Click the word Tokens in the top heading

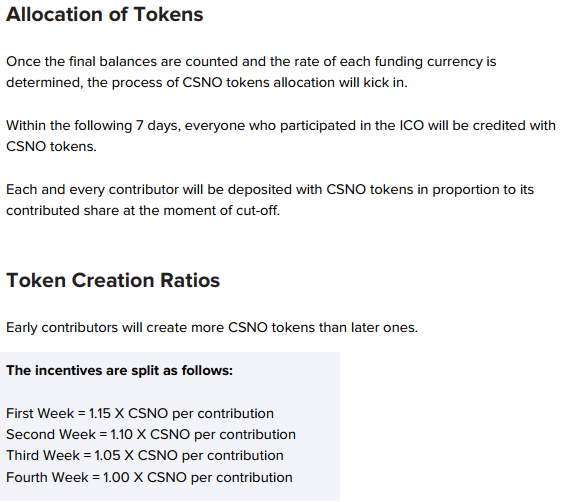click(x=169, y=15)
